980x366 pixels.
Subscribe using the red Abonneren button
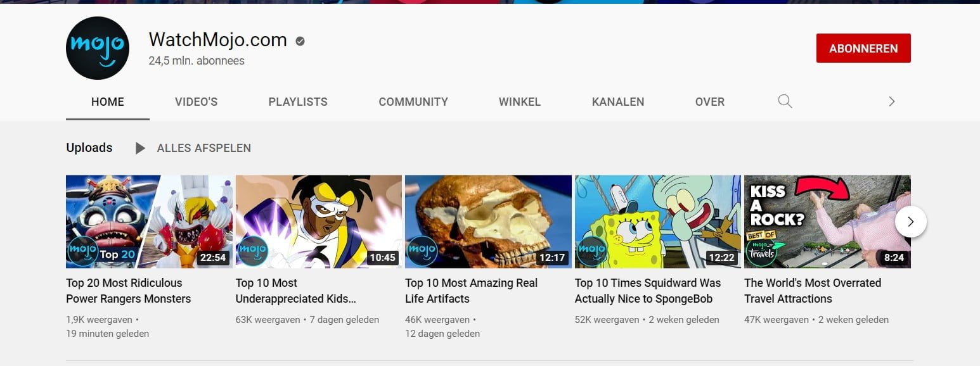point(863,48)
